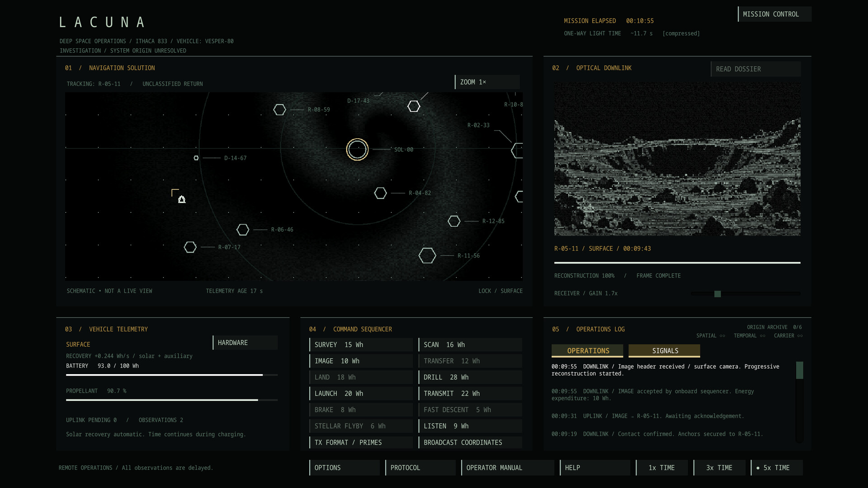The image size is (868, 488).
Task: Queue the SURVEY 15 Wh command
Action: [x=361, y=345]
